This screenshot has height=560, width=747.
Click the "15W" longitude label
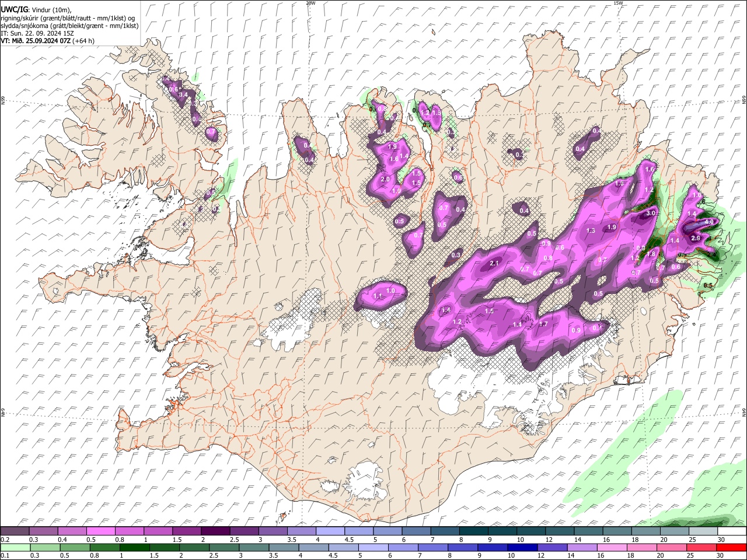(x=618, y=3)
